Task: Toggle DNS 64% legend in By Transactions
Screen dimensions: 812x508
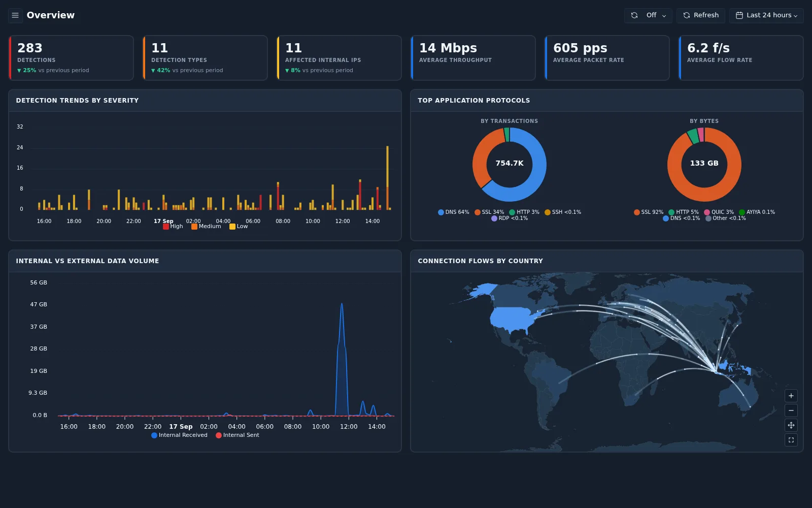Action: click(x=454, y=212)
